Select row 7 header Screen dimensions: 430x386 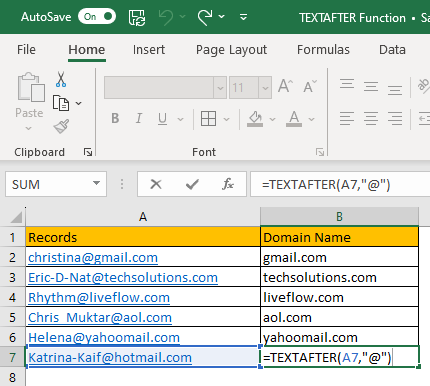pos(13,357)
